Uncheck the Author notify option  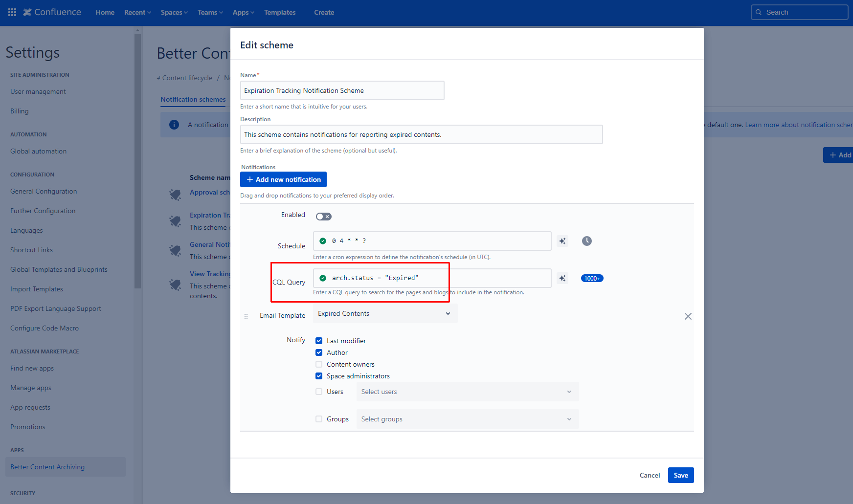319,352
